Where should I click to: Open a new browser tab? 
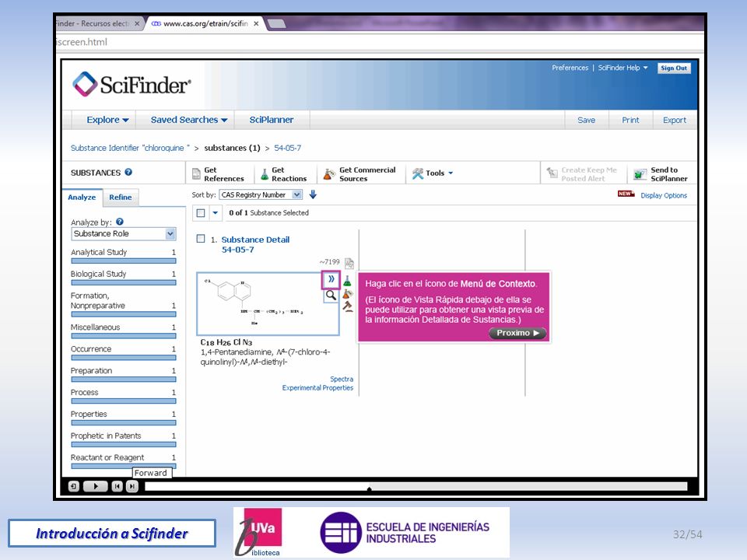pos(277,23)
